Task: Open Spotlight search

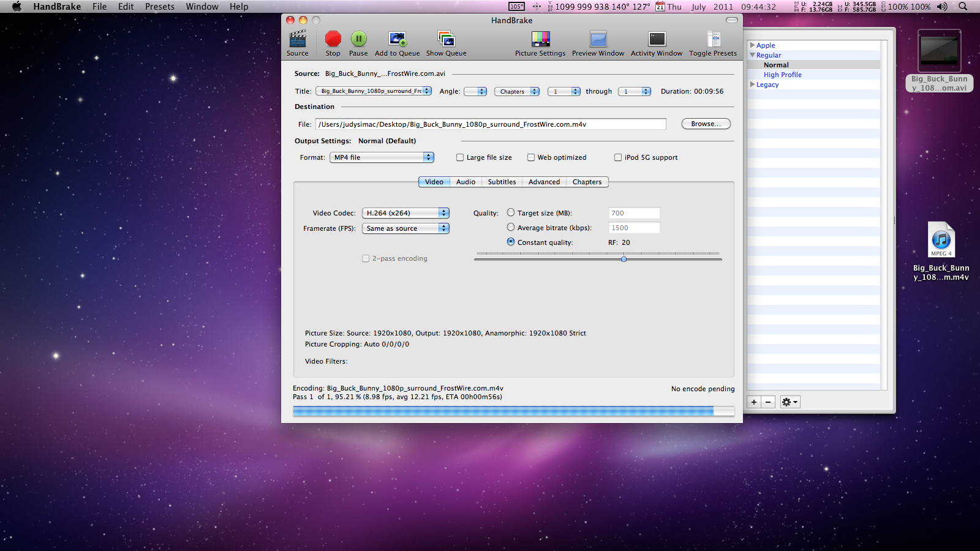Action: (963, 7)
